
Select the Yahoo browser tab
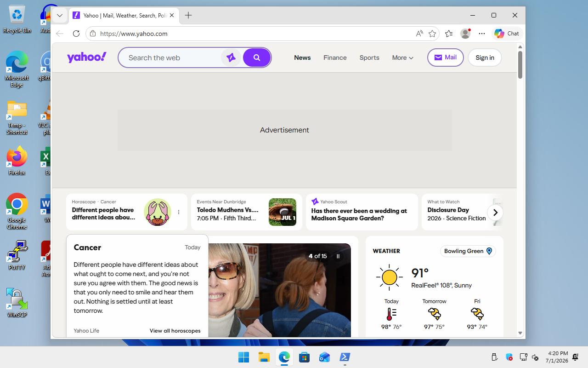(x=124, y=15)
